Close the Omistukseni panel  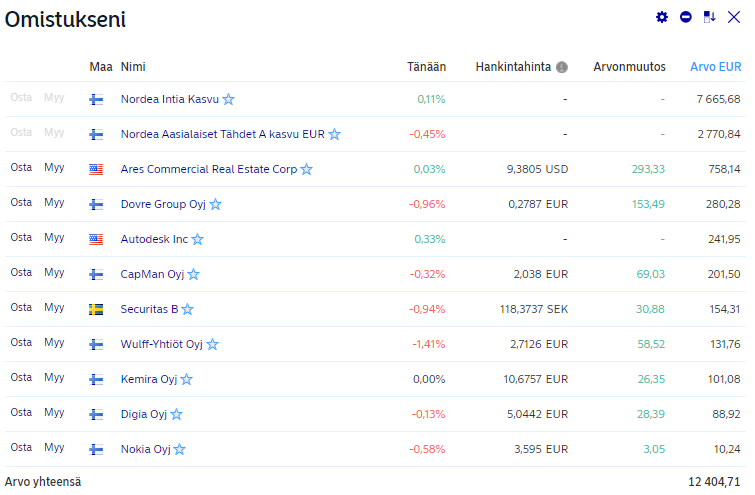734,17
